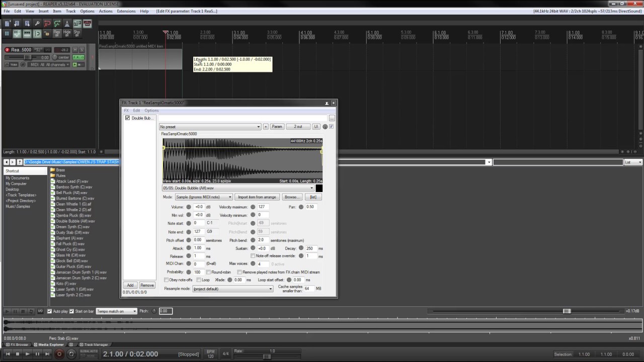Screen dimensions: 644x362
Task: Click the transport Pause button
Action: click(38, 354)
